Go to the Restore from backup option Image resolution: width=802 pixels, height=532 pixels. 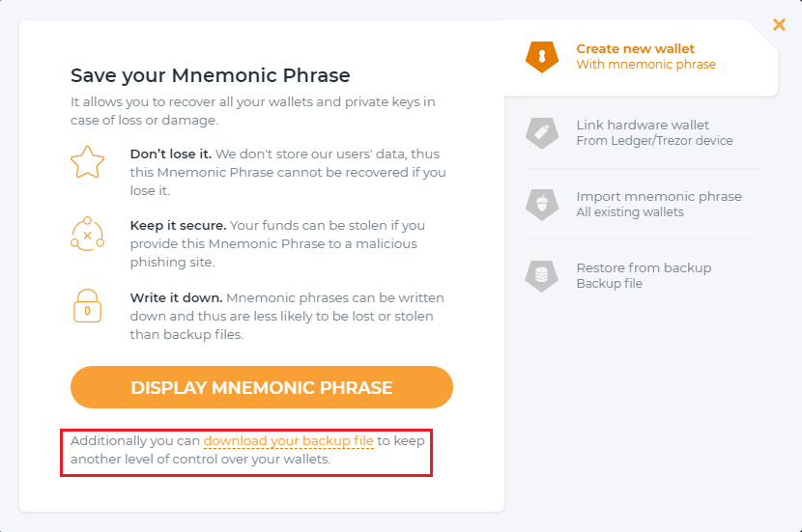[644, 267]
